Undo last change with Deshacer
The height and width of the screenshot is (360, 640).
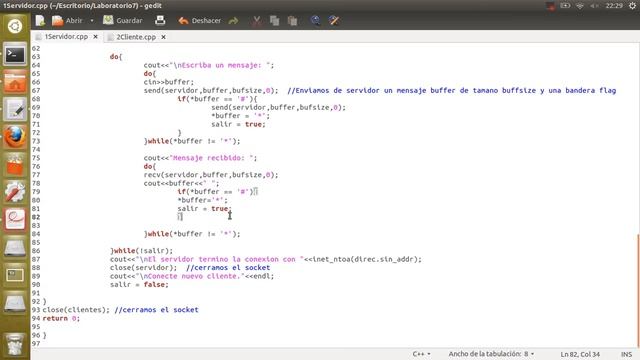200,20
